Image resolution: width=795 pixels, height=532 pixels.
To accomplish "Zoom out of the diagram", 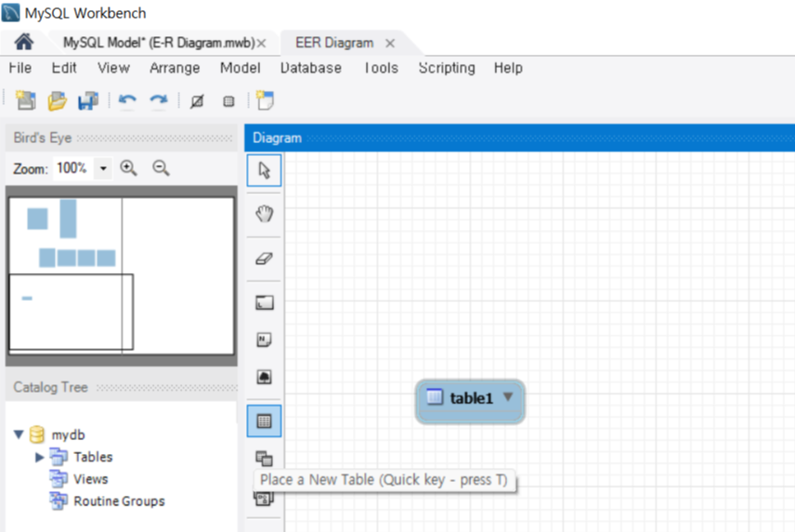I will pyautogui.click(x=161, y=168).
